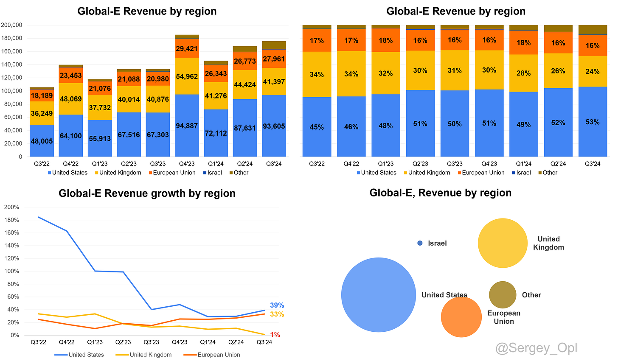Click the 29,421 data label
618x364 pixels.
[187, 49]
